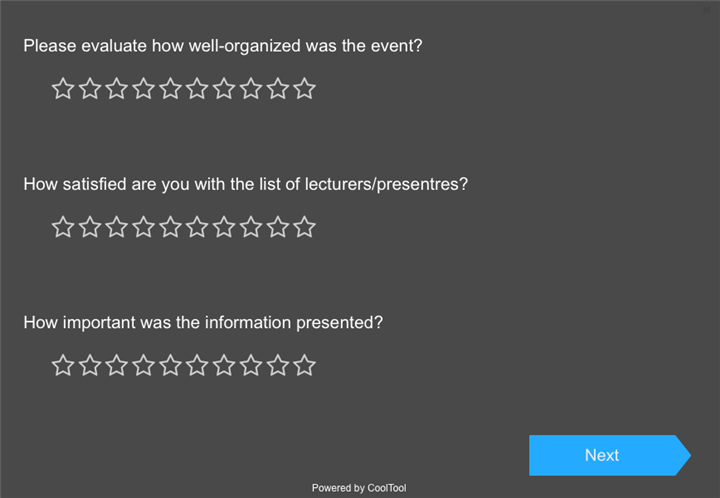720x498 pixels.
Task: Click the tenth star for information importance
Action: click(x=305, y=365)
